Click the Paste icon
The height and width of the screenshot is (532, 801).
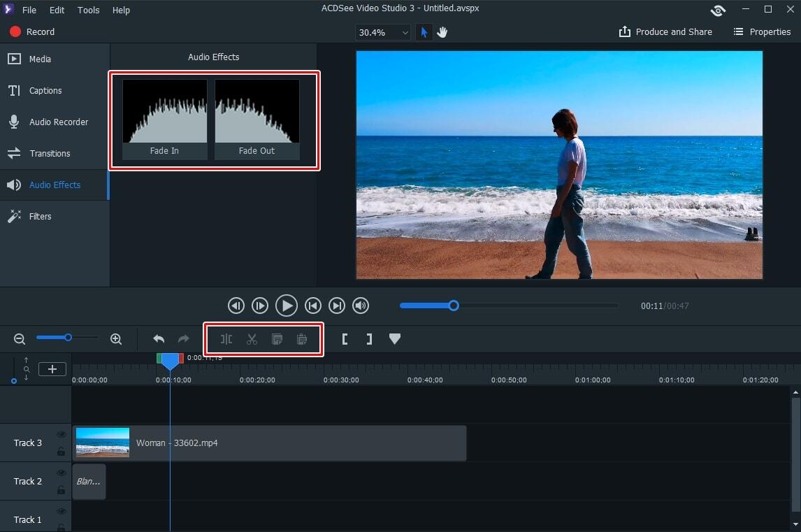click(x=302, y=339)
